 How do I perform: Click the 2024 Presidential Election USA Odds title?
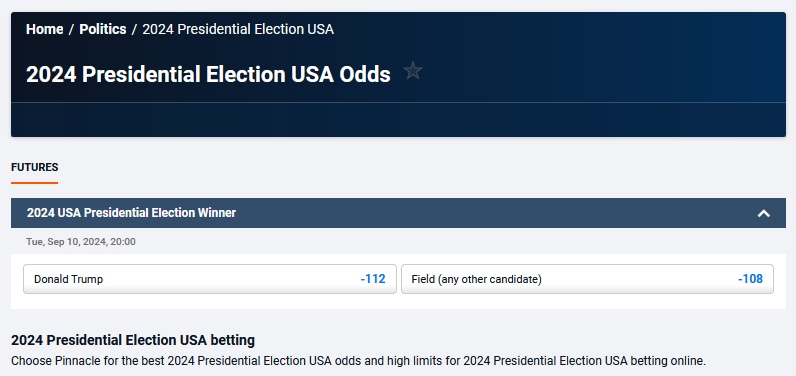[x=208, y=75]
